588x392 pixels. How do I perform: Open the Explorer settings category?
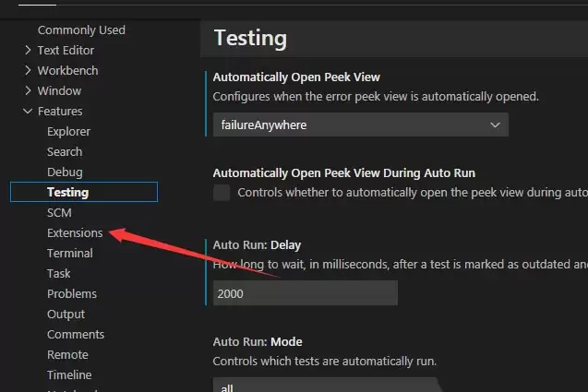coord(68,131)
